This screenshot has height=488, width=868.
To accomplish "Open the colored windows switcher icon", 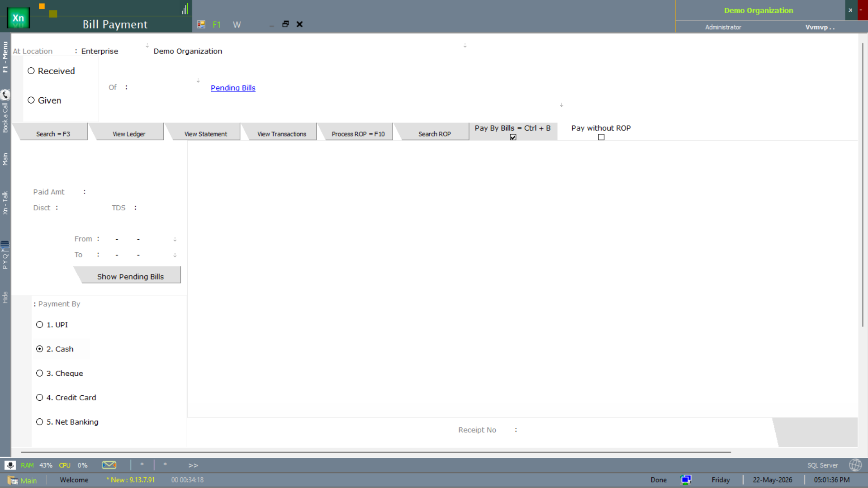I will click(x=201, y=24).
